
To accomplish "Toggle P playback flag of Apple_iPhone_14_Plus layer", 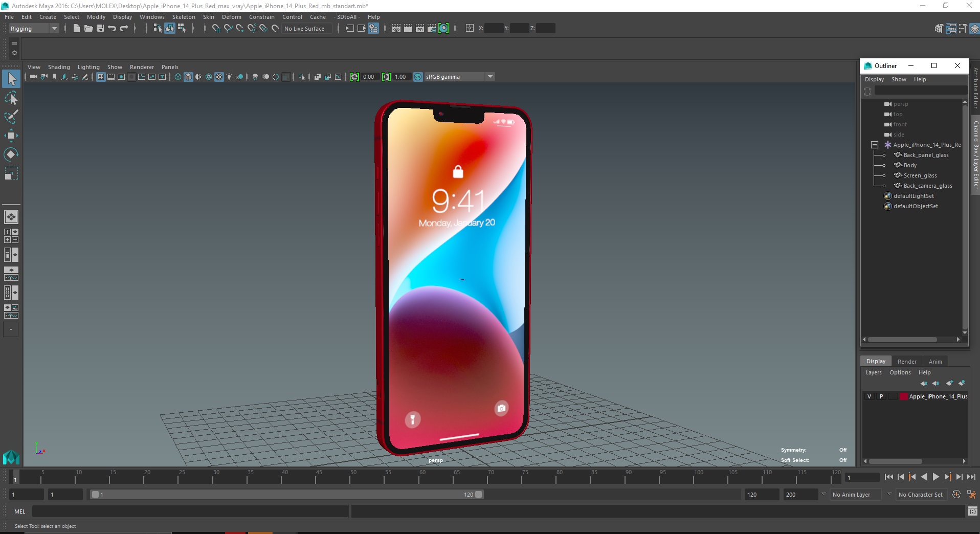I will 881,396.
